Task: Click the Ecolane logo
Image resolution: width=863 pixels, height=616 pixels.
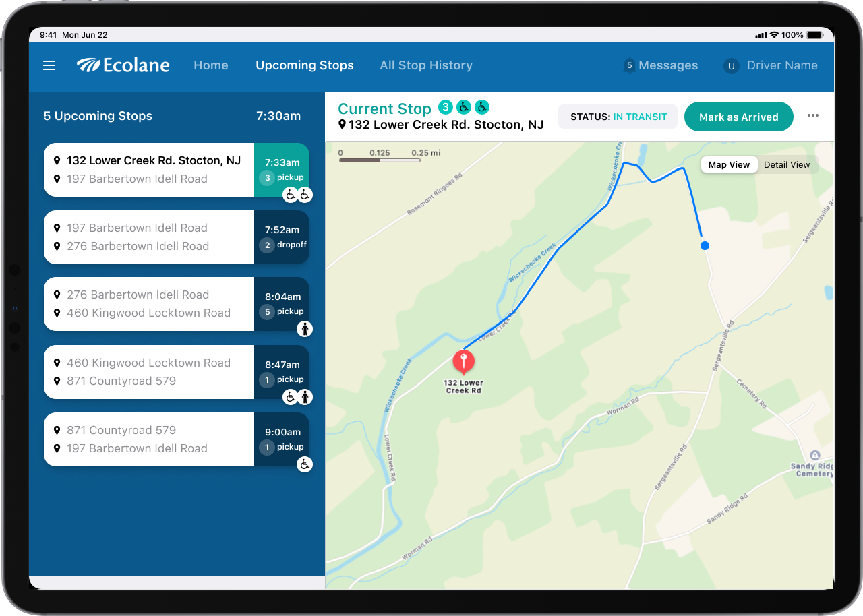Action: tap(123, 65)
